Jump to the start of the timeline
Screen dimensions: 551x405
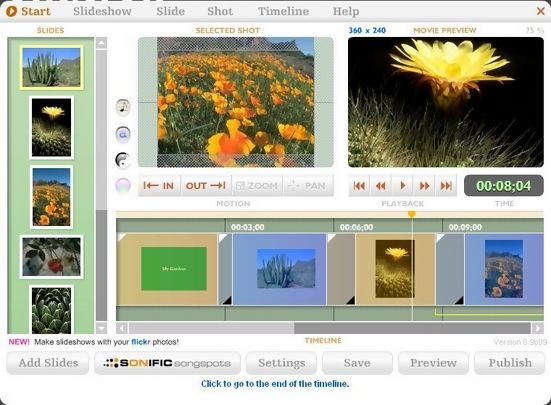coord(359,185)
